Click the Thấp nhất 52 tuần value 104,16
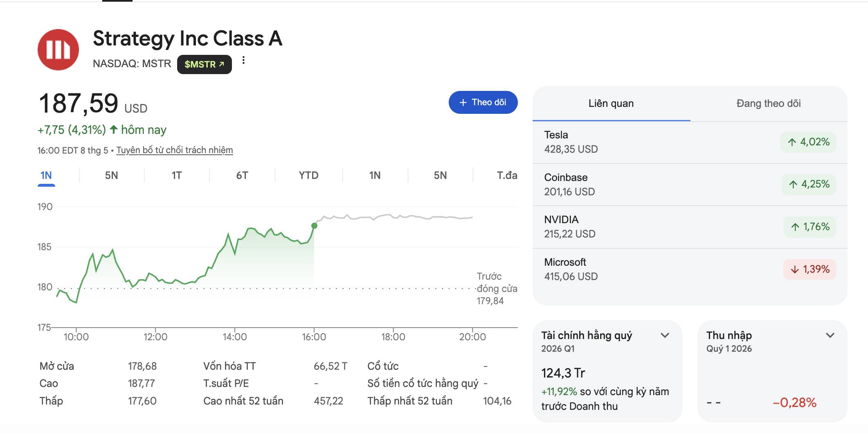 pyautogui.click(x=497, y=401)
